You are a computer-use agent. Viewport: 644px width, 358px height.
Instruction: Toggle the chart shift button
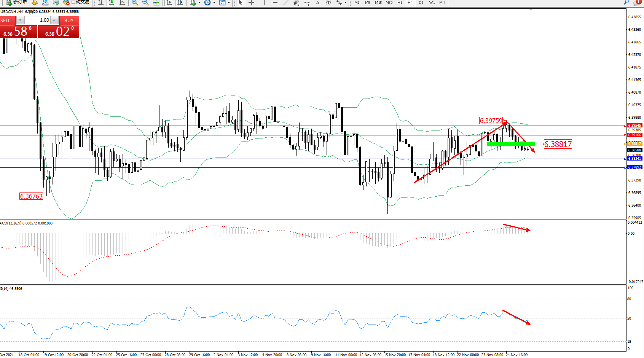coord(180,3)
